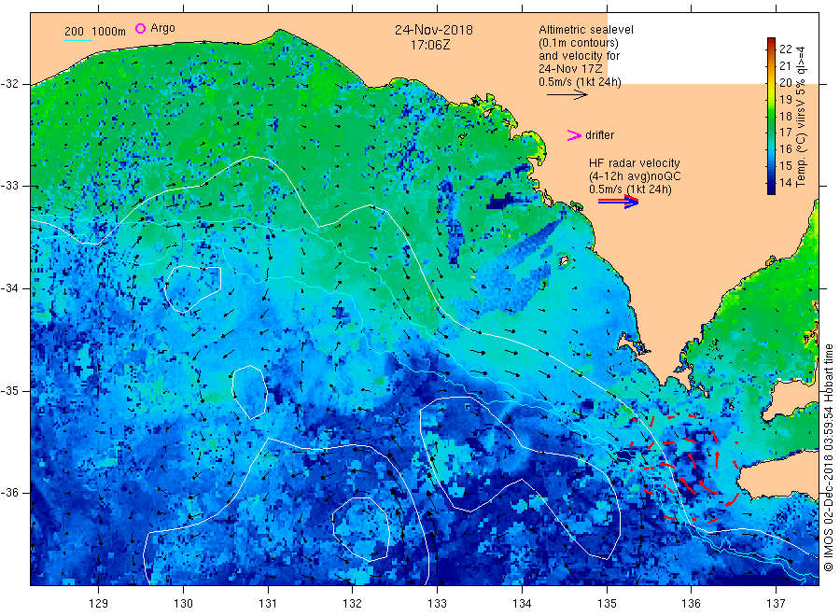Click the IMOS copyright timestamp text
Image resolution: width=840 pixels, height=616 pixels.
pyautogui.click(x=828, y=458)
